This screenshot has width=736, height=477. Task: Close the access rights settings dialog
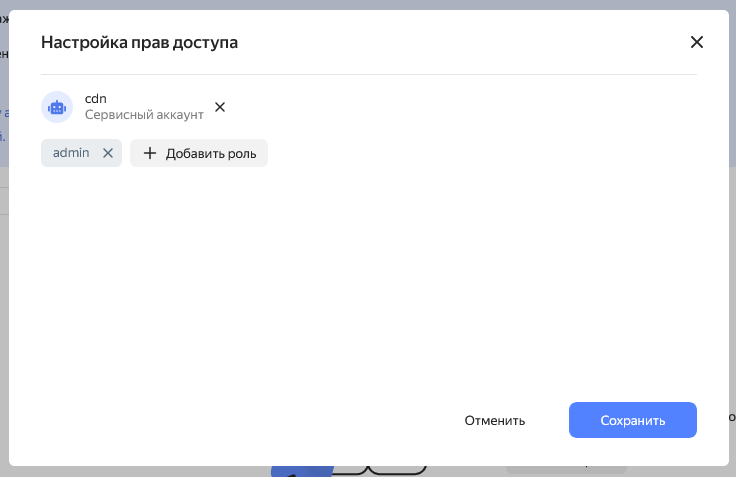pyautogui.click(x=697, y=42)
